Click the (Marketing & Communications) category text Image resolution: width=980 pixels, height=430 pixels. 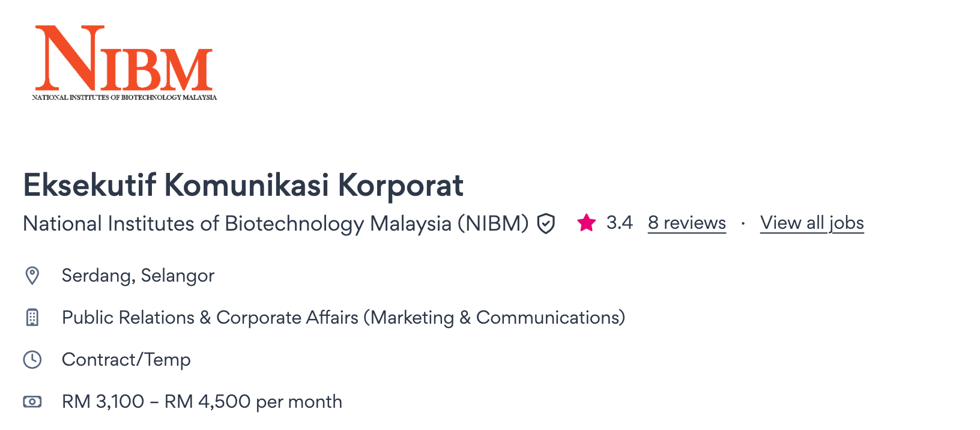click(494, 318)
